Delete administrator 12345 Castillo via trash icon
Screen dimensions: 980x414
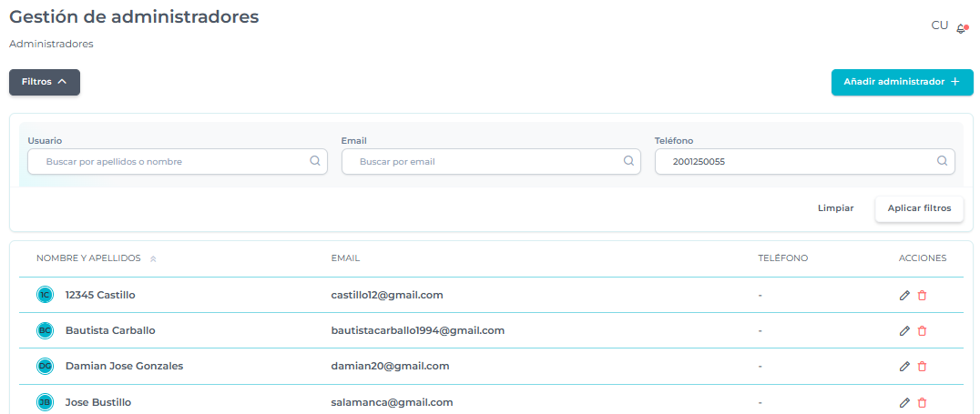pyautogui.click(x=922, y=295)
